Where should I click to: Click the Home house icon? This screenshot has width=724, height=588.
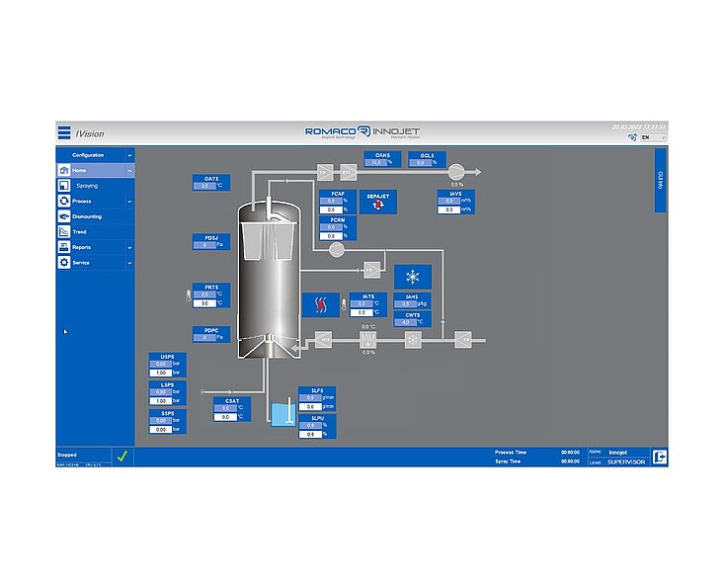point(64,170)
